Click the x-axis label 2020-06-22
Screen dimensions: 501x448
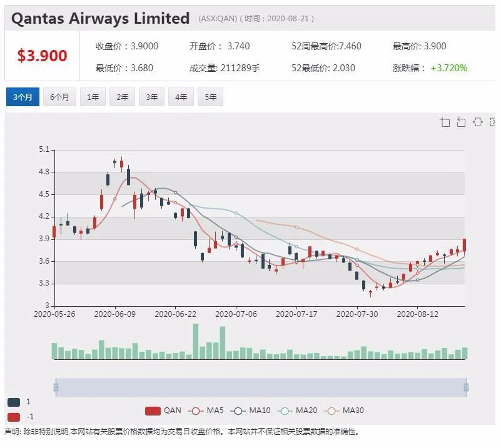tap(175, 314)
